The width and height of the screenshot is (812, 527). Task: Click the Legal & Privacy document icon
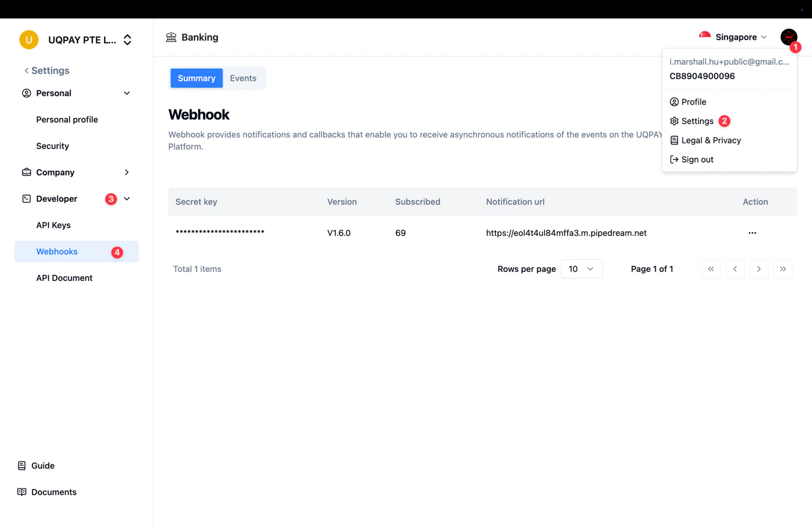[674, 140]
